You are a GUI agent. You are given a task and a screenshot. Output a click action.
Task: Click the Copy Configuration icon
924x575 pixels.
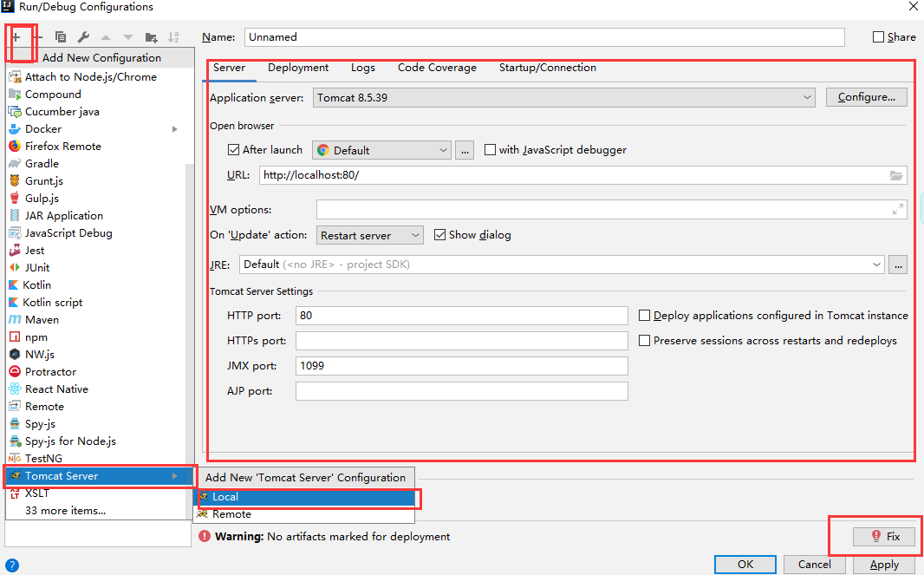[60, 37]
